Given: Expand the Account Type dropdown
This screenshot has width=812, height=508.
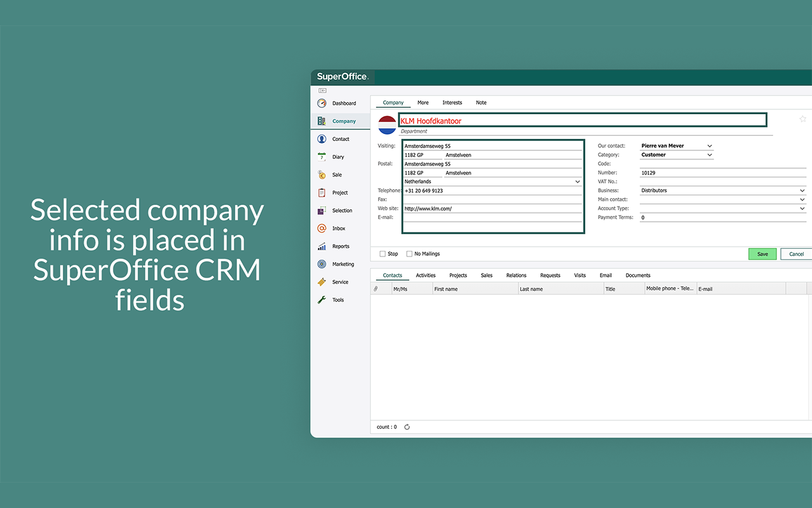Looking at the screenshot, I should [x=723, y=208].
